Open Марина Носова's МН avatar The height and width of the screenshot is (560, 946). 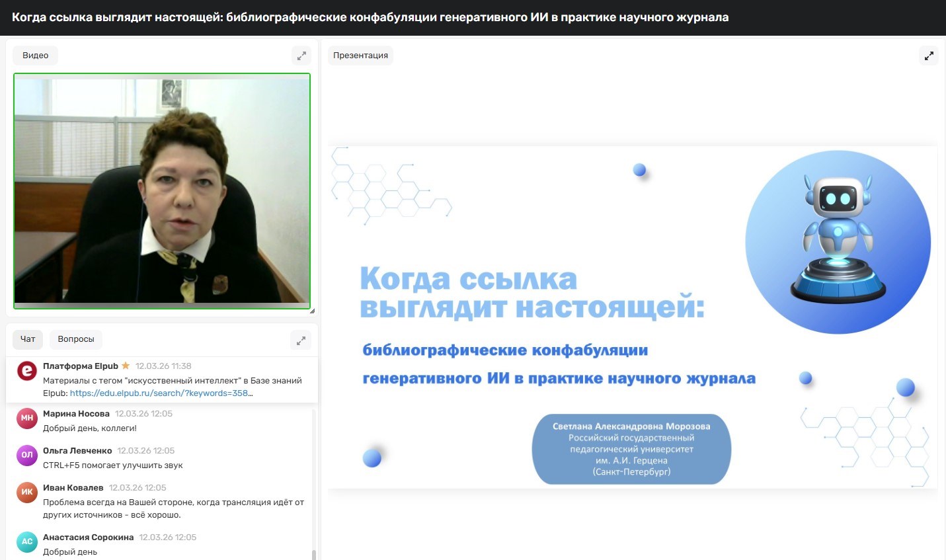[27, 418]
